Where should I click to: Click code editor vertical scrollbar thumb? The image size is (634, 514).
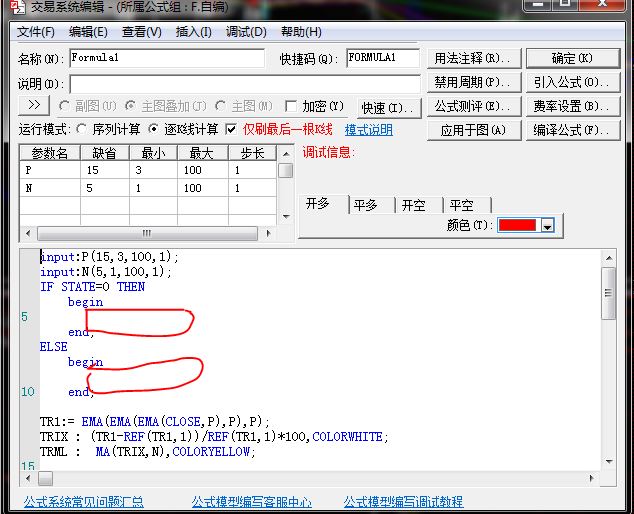pyautogui.click(x=609, y=293)
